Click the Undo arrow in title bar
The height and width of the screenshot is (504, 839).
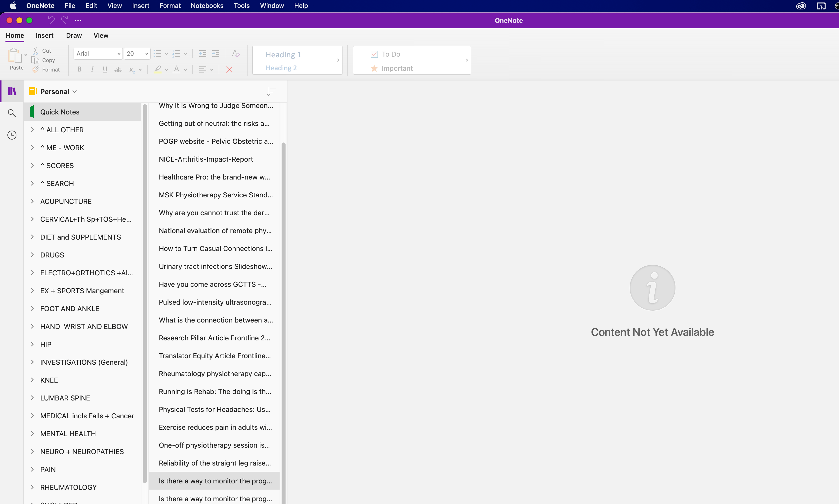(x=51, y=20)
